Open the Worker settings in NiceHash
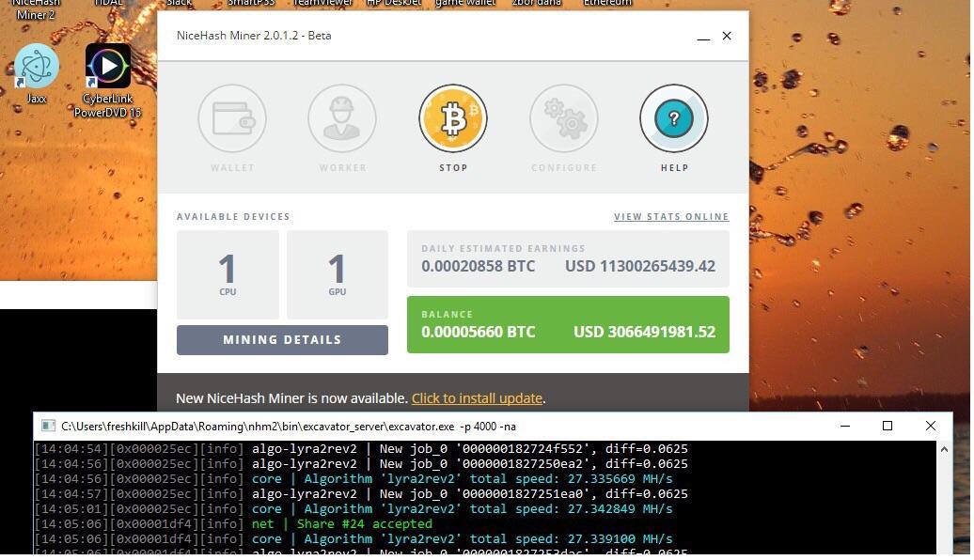 pyautogui.click(x=342, y=118)
